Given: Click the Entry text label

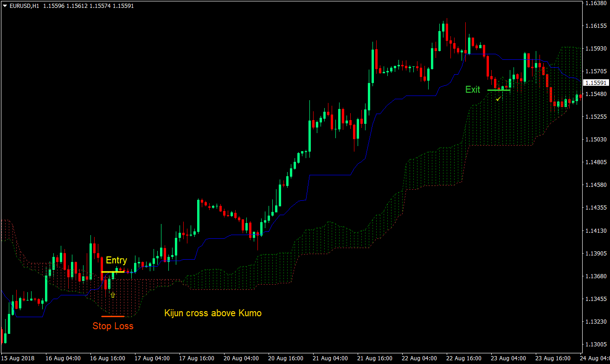Looking at the screenshot, I should [x=116, y=261].
